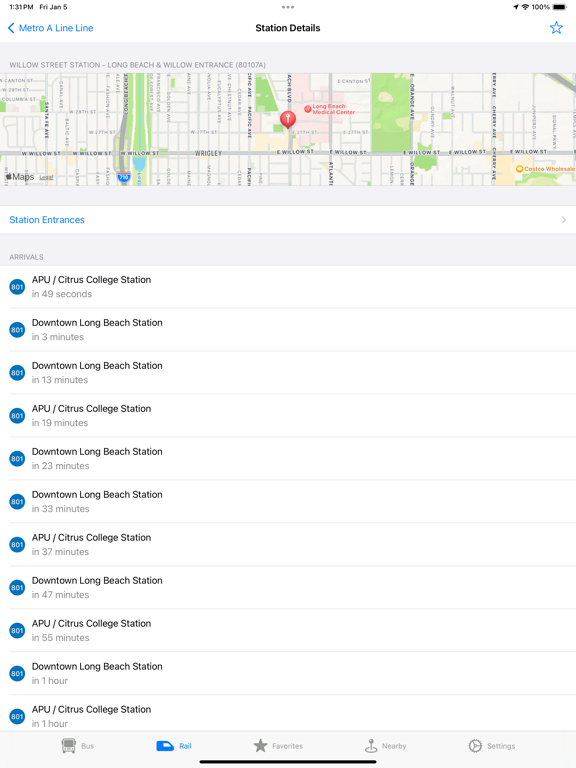Select Downtown Long Beach arrival in 33 minutes
Viewport: 576px width, 768px height.
(x=288, y=502)
